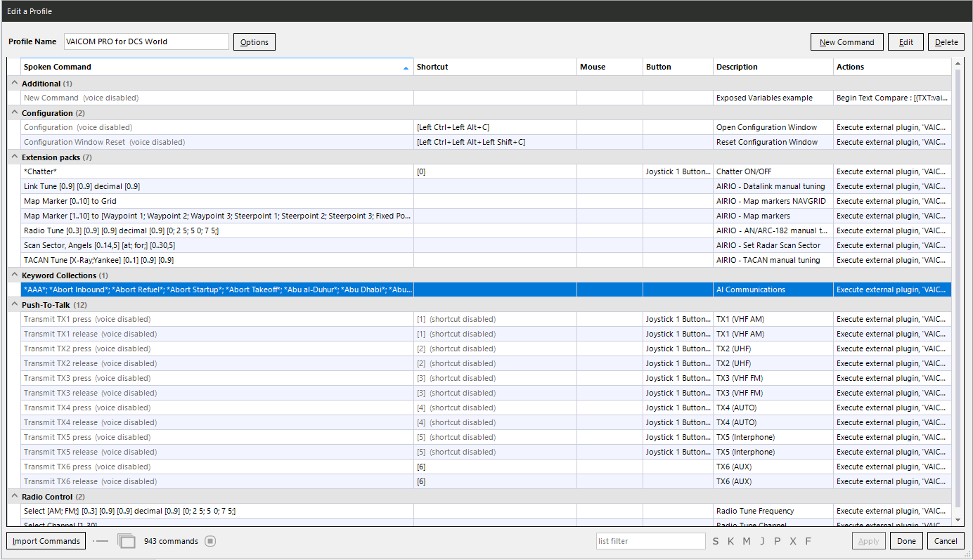
Task: Sort by Spoken Command column header
Action: pos(217,67)
